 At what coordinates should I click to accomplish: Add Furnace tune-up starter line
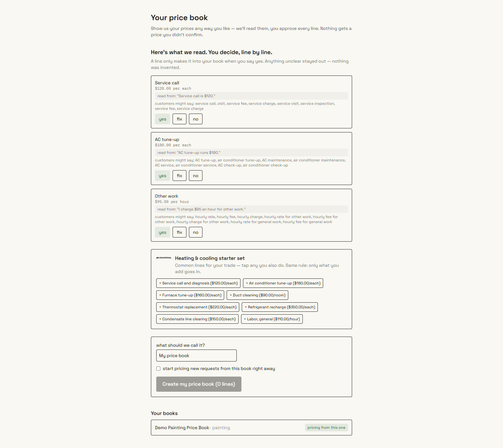[190, 295]
